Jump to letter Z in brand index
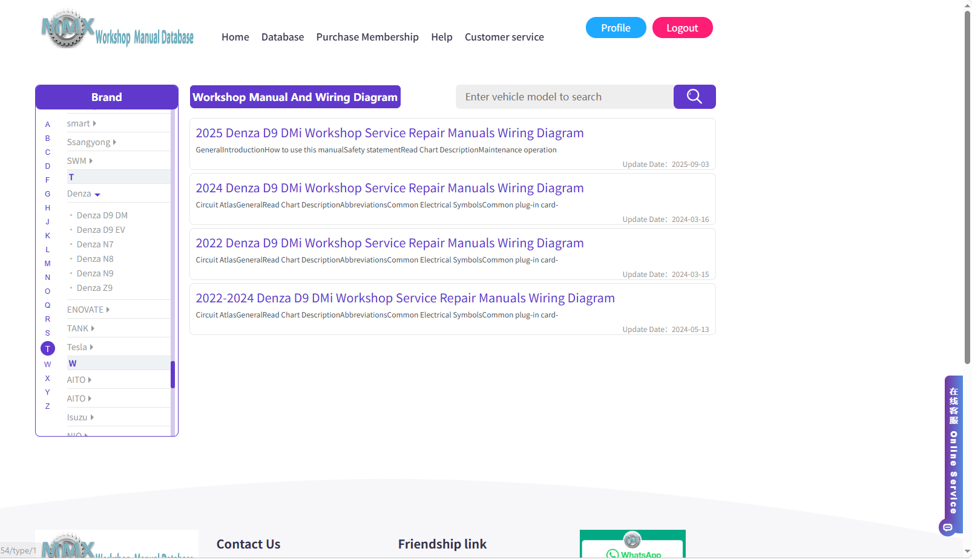Screen dimensions: 972x560 [x=48, y=406]
